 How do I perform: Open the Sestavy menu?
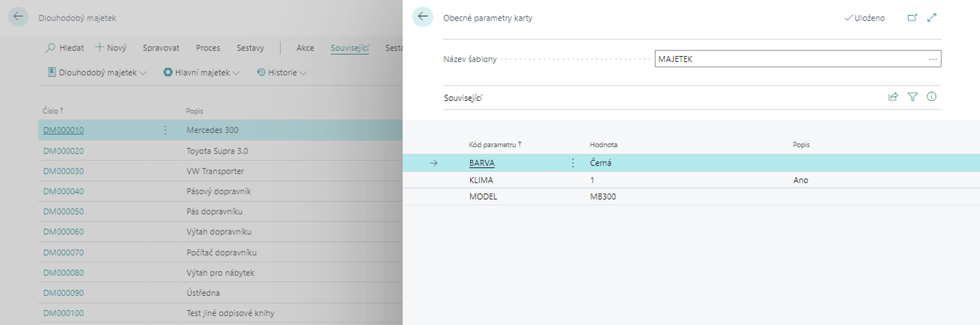(250, 48)
